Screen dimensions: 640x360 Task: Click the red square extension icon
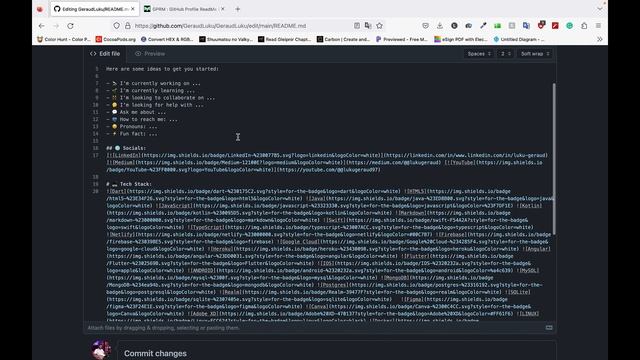pyautogui.click(x=555, y=26)
